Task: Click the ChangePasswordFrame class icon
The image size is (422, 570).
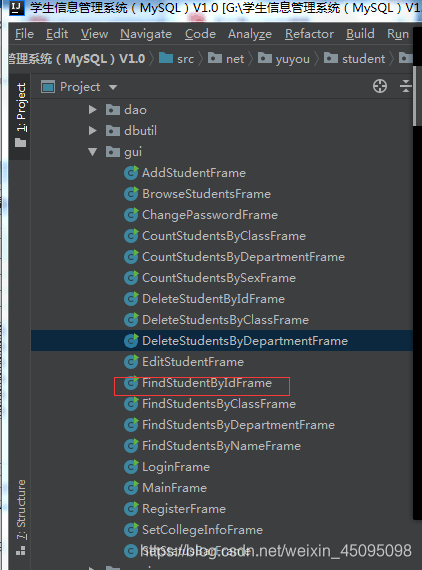Action: 131,215
